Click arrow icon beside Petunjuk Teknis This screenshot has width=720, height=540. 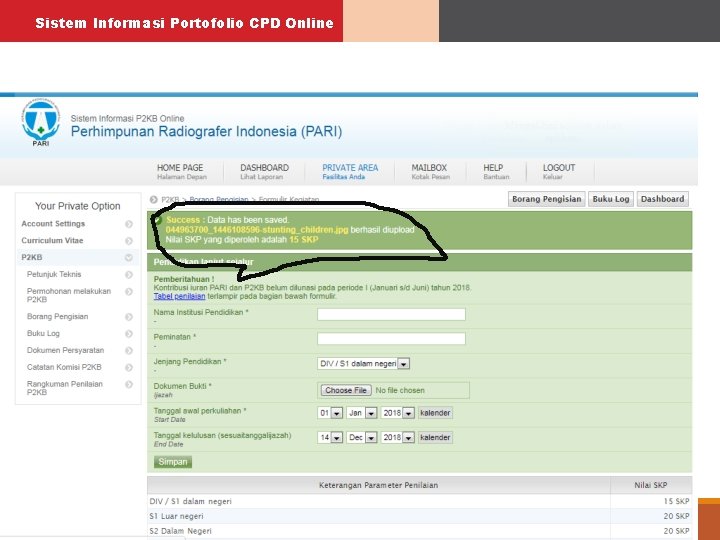pos(129,275)
